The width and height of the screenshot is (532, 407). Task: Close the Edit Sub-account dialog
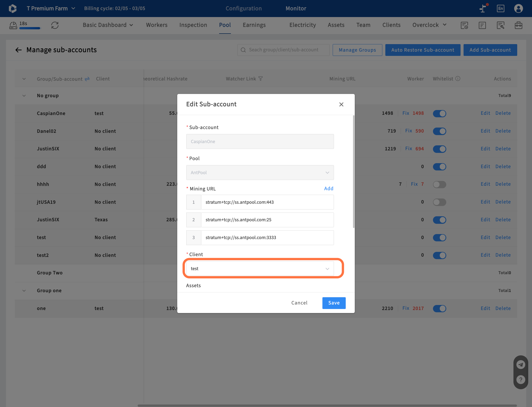click(x=341, y=104)
